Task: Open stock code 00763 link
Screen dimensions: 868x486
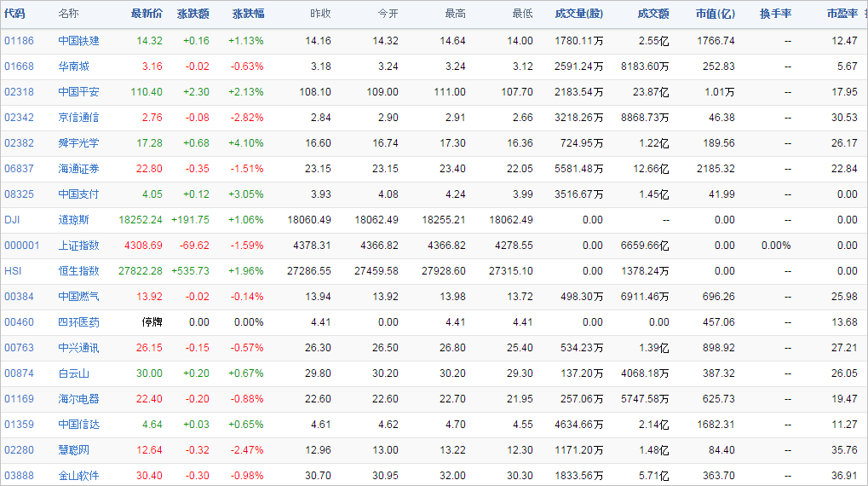Action: pos(19,348)
